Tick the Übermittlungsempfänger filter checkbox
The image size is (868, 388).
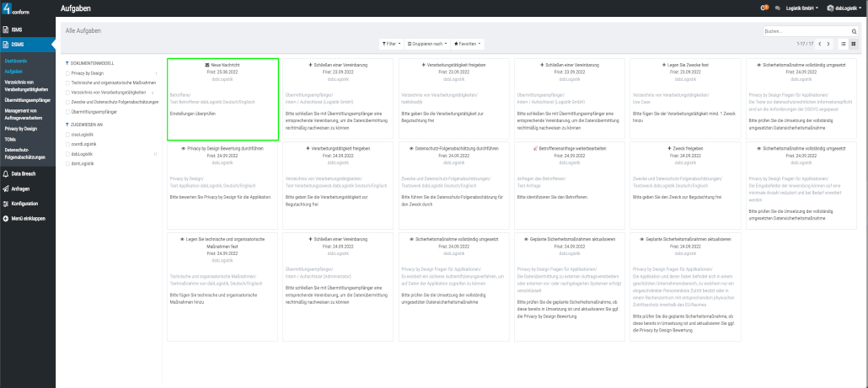pos(68,111)
